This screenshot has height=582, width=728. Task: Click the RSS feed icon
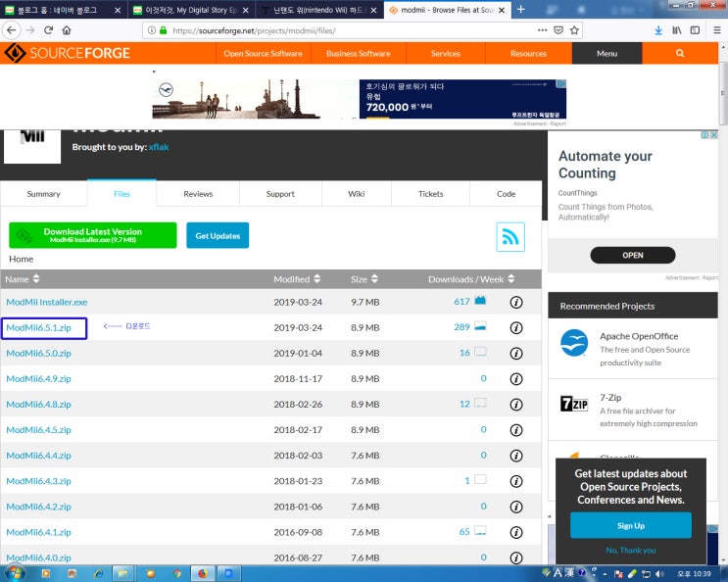[x=510, y=236]
